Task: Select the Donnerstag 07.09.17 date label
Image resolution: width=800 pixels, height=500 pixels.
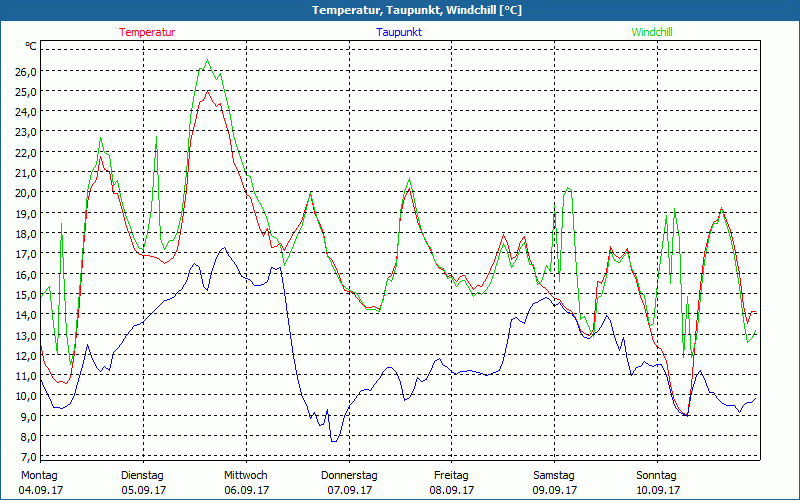Action: coord(349,482)
